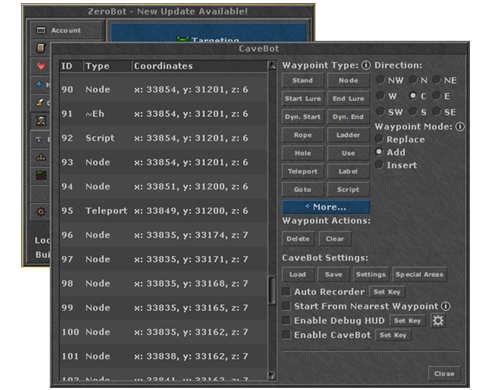Viewport: 490px width, 390px height.
Task: Click the crossed-swords icon in ZeroBot sidebar
Action: 41,121
